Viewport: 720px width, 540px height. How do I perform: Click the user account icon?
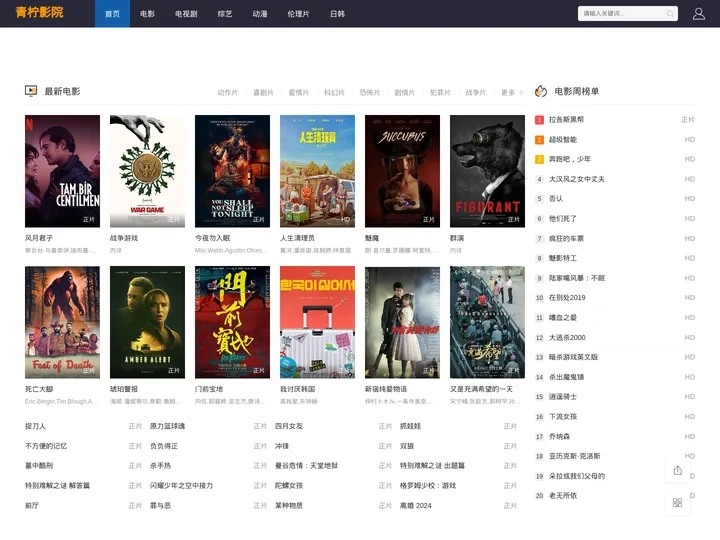[698, 14]
